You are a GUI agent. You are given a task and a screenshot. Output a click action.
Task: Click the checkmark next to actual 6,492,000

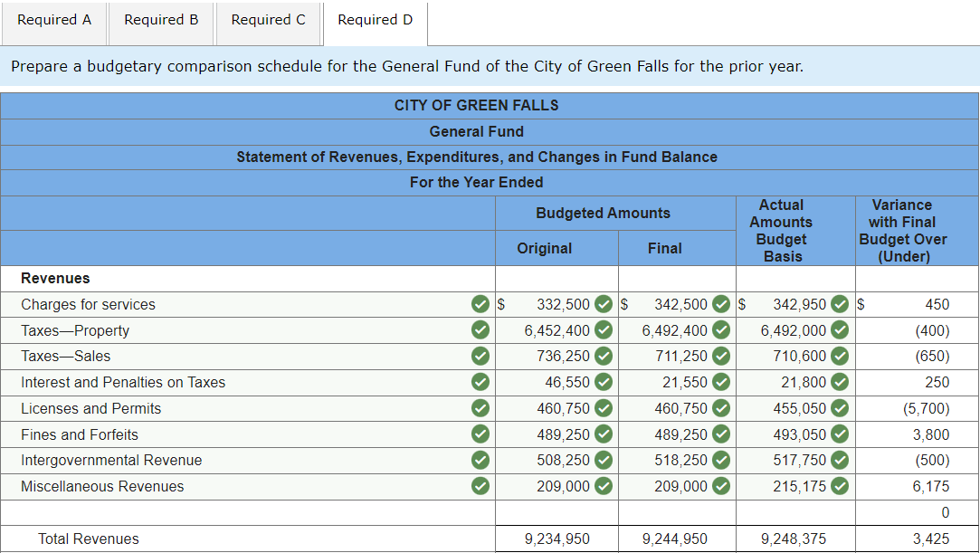click(x=840, y=330)
